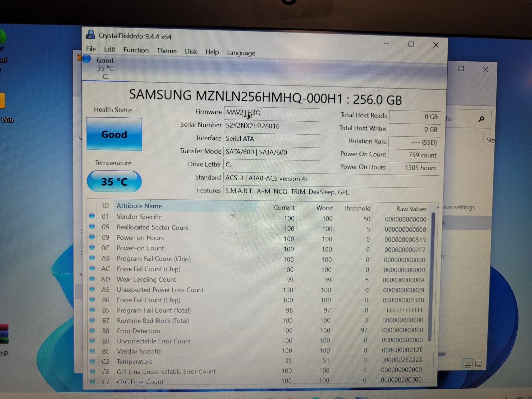Image resolution: width=532 pixels, height=399 pixels.
Task: Click the ID column header
Action: 105,205
